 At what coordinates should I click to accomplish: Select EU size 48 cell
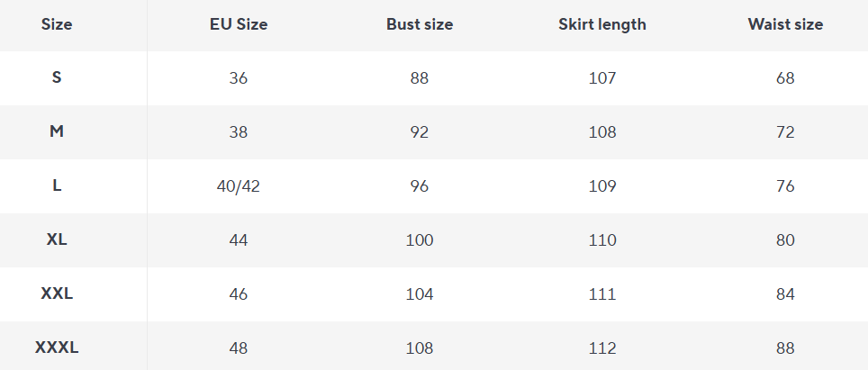(239, 348)
